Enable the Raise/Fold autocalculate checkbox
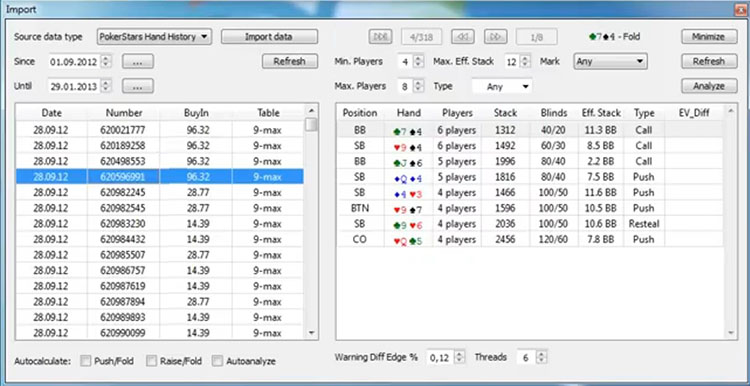Image resolution: width=750 pixels, height=386 pixels. pyautogui.click(x=152, y=361)
